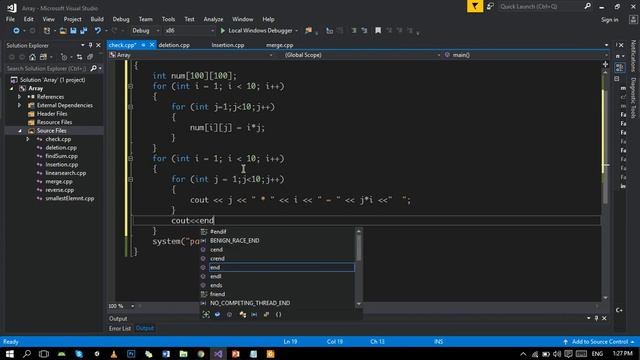Click the up arrow next to Add to Source Control

click(565, 342)
